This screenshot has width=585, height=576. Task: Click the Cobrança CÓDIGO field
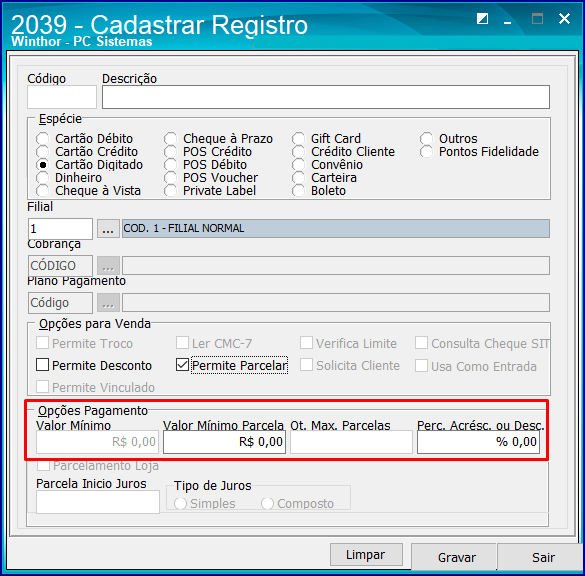pos(60,266)
